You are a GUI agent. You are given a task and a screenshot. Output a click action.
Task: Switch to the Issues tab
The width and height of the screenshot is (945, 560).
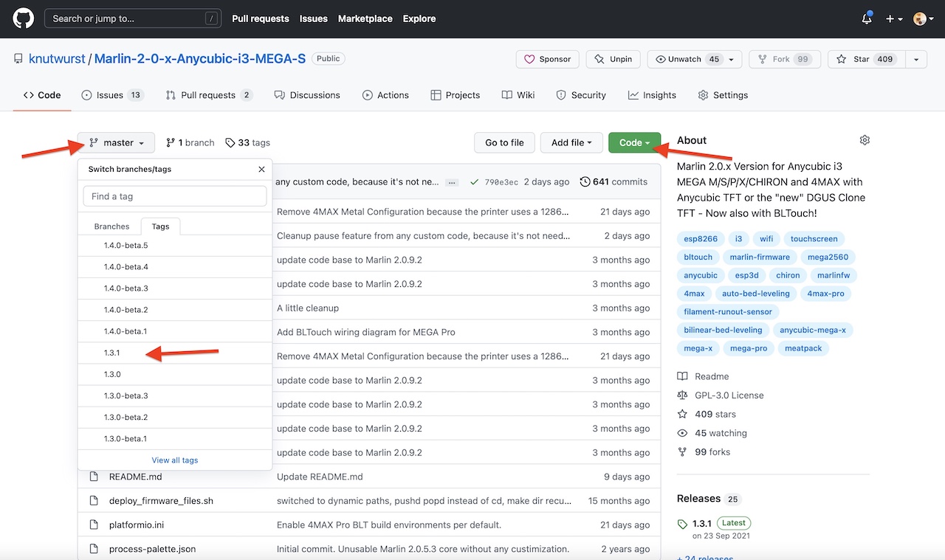coord(112,95)
